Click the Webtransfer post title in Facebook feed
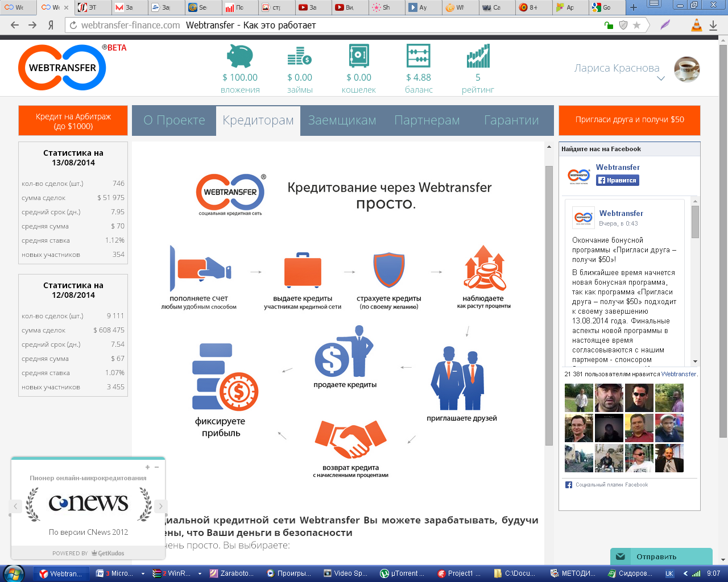Screen dimensions: 728x582 [x=621, y=213]
